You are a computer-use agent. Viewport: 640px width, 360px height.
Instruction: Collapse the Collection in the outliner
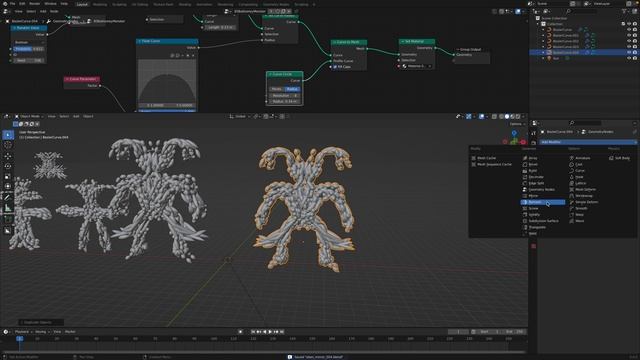538,24
